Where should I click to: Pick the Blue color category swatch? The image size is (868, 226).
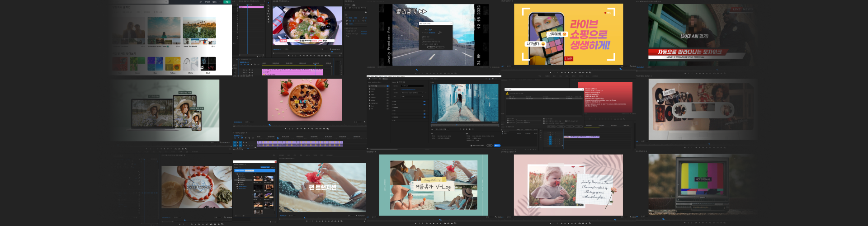[155, 64]
